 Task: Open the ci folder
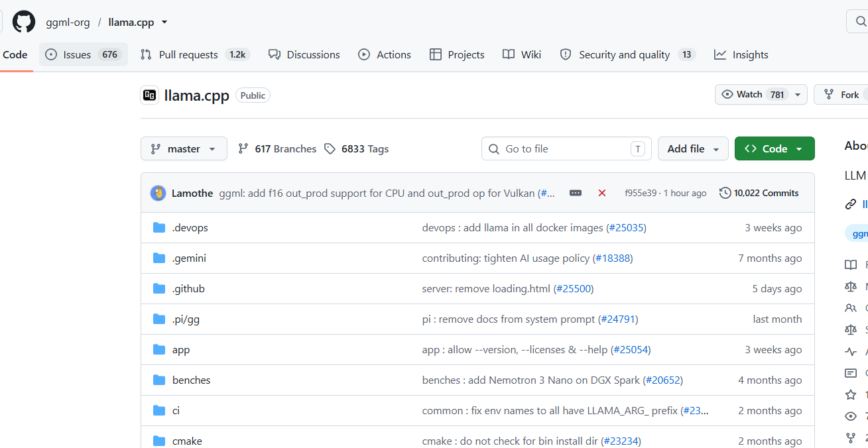pyautogui.click(x=176, y=410)
